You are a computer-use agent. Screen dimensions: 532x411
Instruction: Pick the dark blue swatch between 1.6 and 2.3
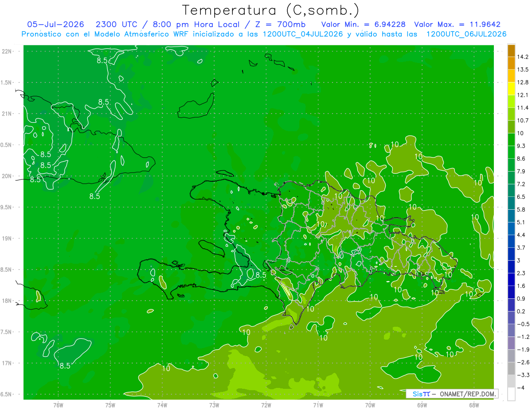click(511, 279)
